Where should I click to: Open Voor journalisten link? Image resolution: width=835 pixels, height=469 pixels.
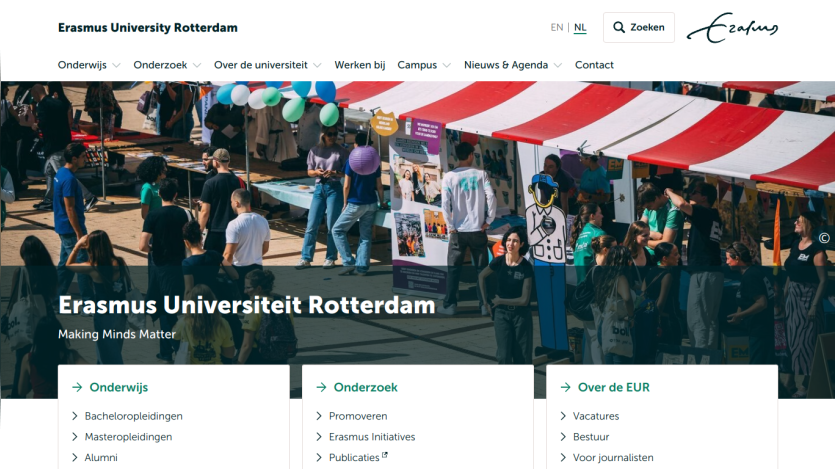click(613, 457)
